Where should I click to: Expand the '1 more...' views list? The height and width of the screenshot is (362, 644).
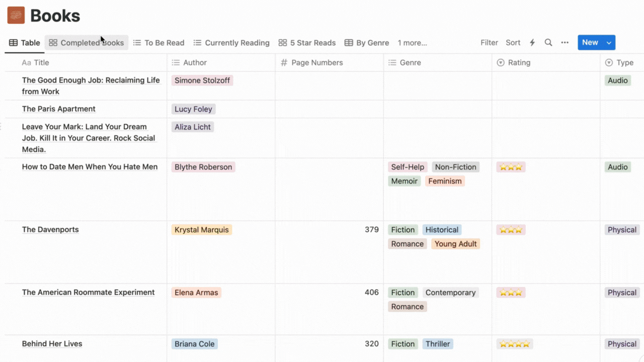point(412,43)
